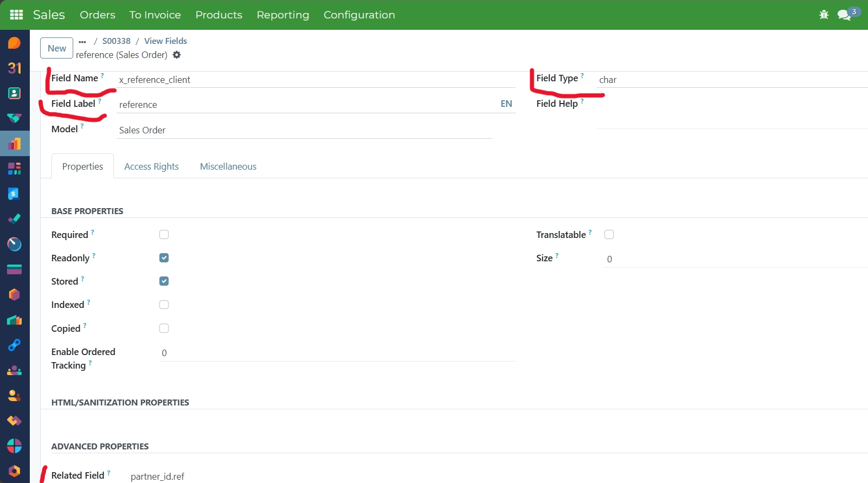
Task: Open the gear actions menu beside record title
Action: [x=177, y=55]
